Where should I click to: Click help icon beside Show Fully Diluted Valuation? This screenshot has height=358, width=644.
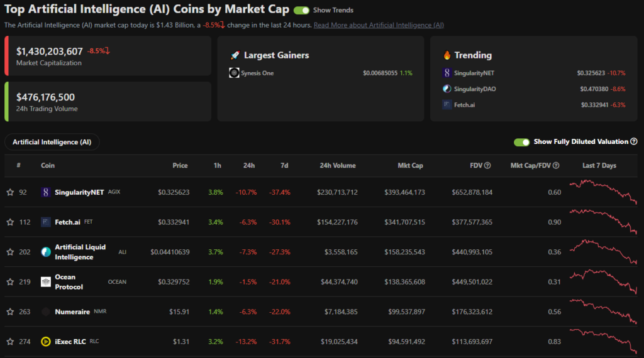click(634, 141)
